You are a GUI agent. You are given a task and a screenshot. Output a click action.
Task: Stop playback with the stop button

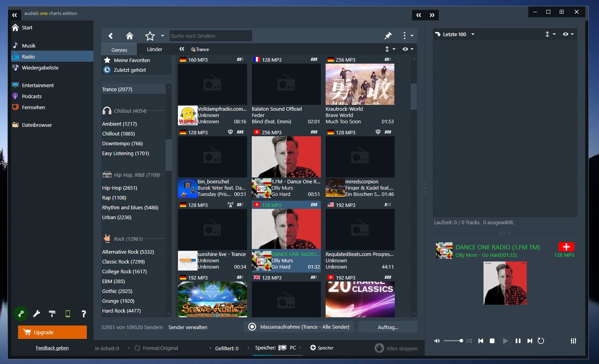click(492, 341)
